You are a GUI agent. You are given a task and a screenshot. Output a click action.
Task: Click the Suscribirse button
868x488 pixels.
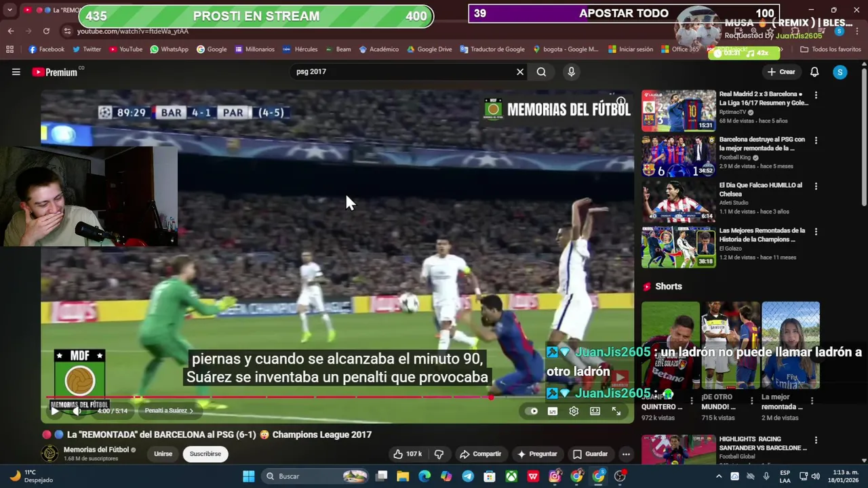click(x=205, y=454)
